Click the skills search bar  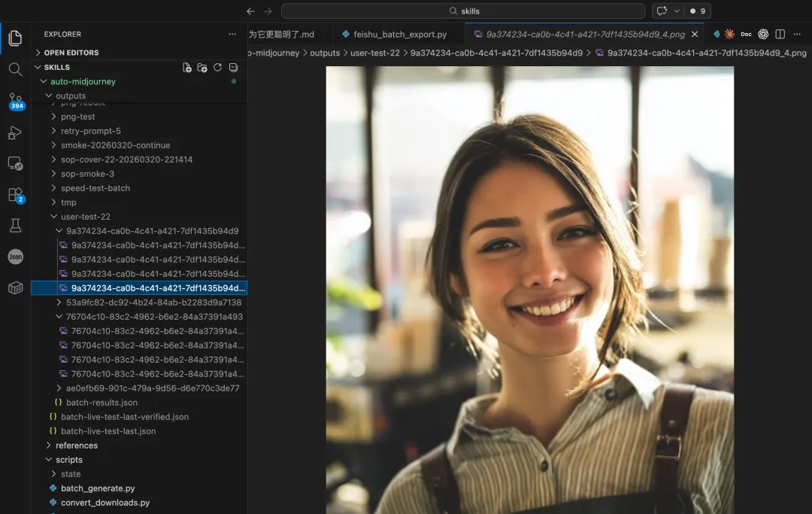[x=463, y=11]
